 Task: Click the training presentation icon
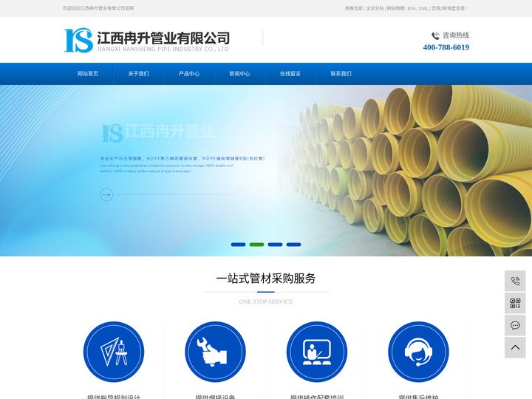click(x=317, y=352)
